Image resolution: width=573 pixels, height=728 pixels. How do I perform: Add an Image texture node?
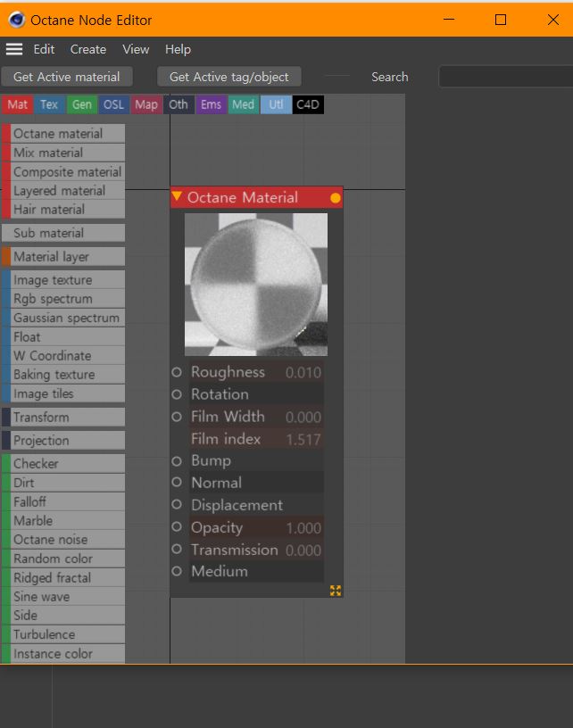click(x=63, y=280)
